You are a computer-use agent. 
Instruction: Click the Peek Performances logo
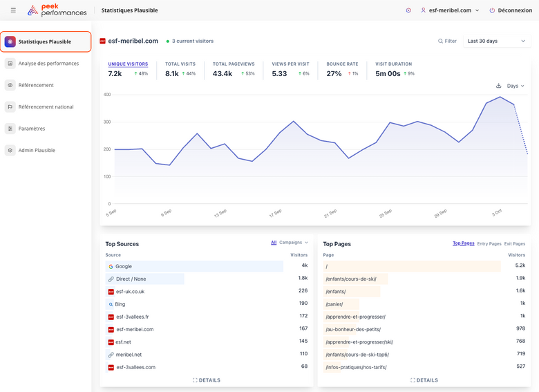(x=57, y=10)
